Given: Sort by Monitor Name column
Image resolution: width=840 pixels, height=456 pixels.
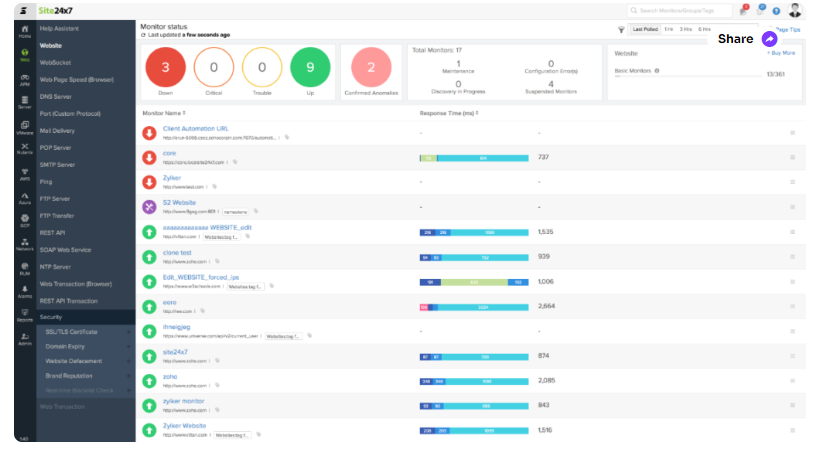Looking at the screenshot, I should pos(164,113).
